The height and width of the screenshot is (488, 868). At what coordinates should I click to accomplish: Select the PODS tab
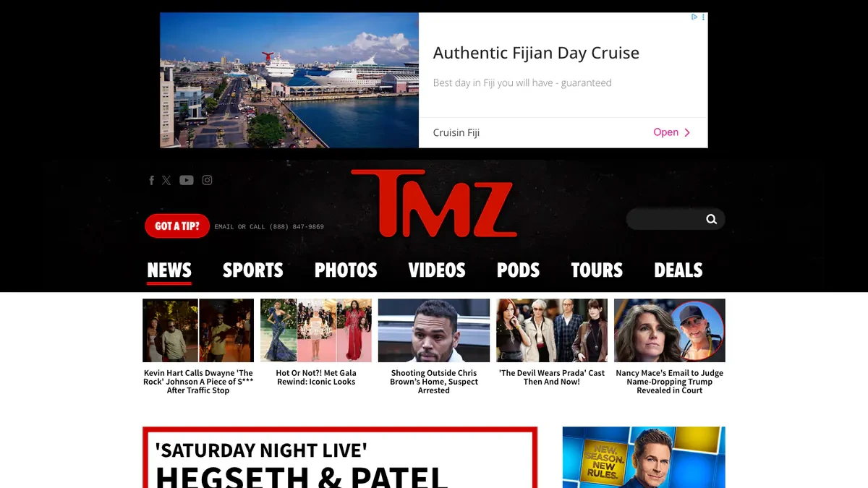tap(518, 270)
